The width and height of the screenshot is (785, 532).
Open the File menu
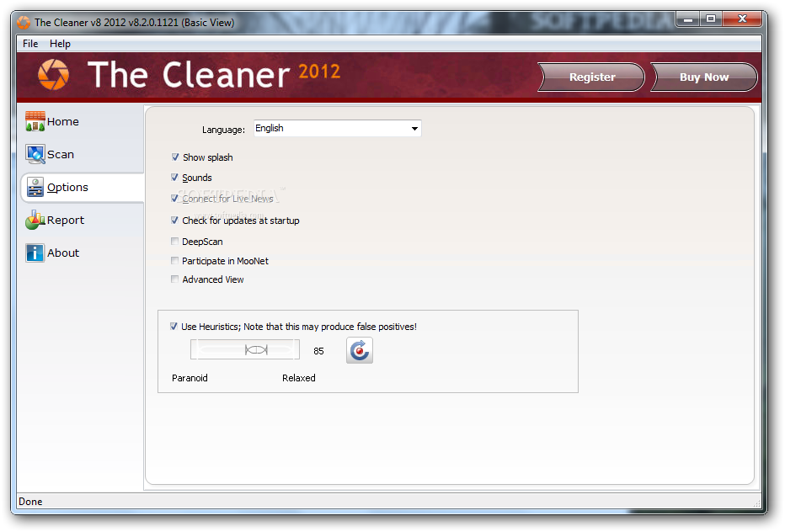[x=30, y=44]
